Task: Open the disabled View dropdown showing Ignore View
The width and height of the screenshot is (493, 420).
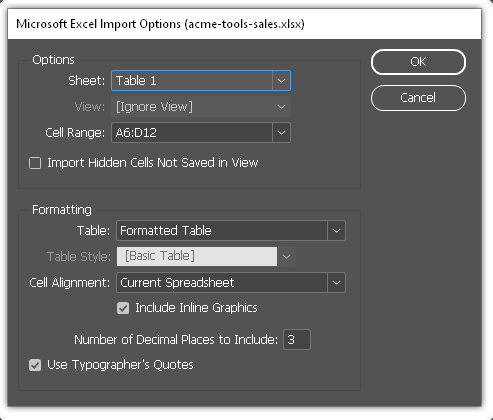Action: coord(201,107)
